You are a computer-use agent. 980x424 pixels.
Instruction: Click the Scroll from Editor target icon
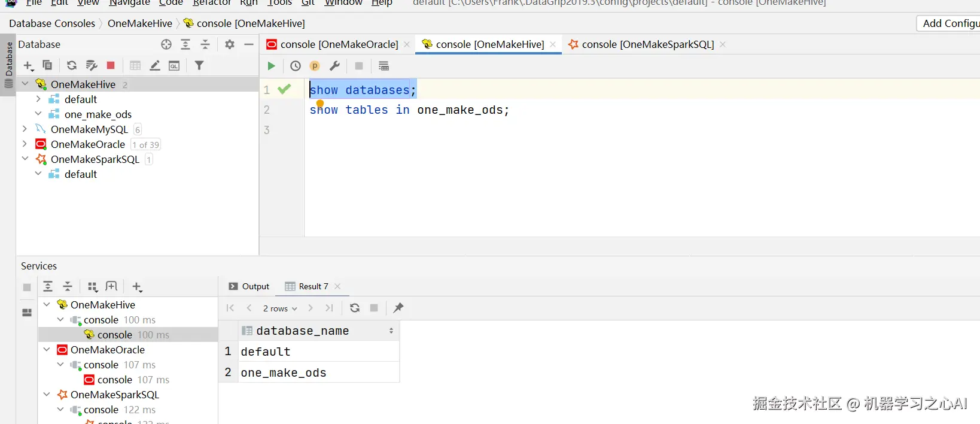(x=166, y=44)
